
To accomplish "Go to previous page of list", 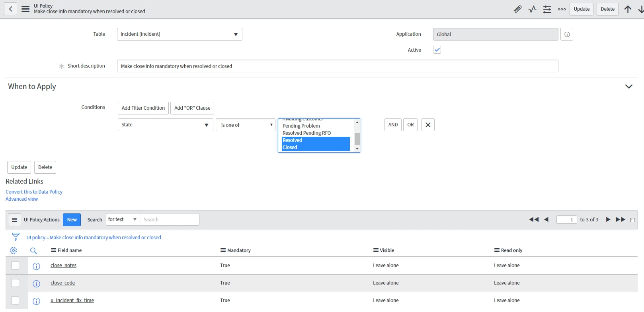I will [546, 219].
